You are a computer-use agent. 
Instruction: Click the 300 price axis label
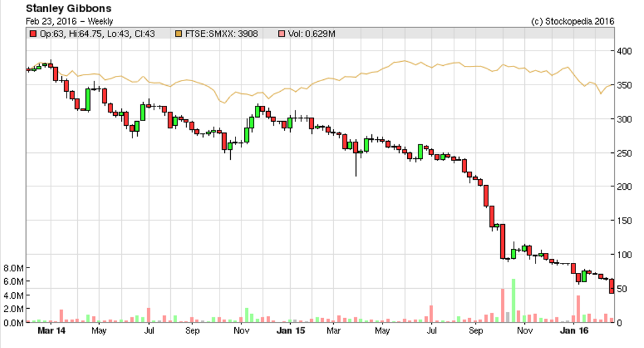pyautogui.click(x=624, y=119)
